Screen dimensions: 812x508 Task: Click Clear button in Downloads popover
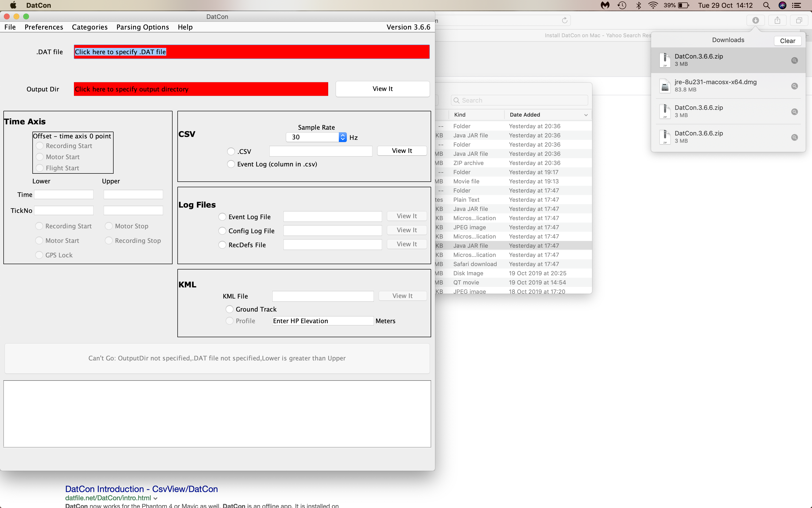click(x=788, y=41)
